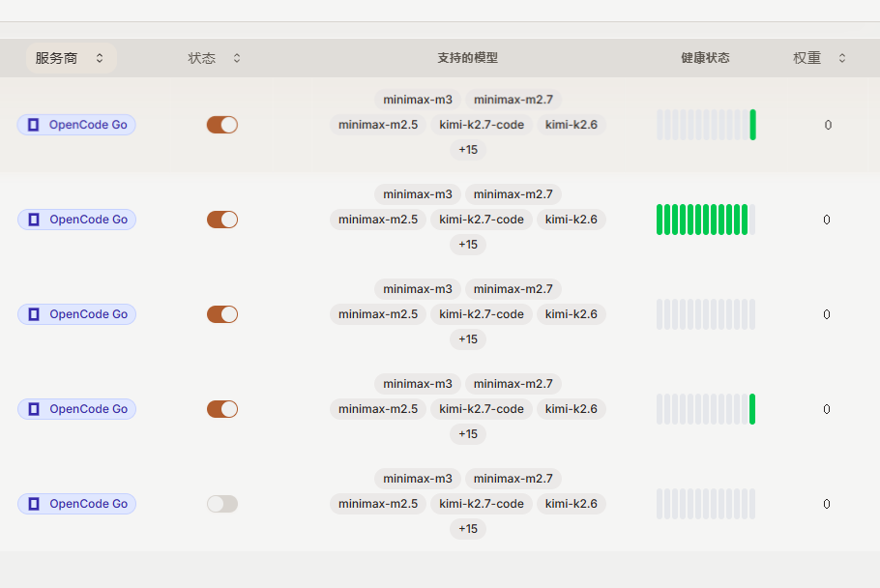Open the OpenCode Go provider in second row
This screenshot has height=588, width=880.
pyautogui.click(x=76, y=220)
